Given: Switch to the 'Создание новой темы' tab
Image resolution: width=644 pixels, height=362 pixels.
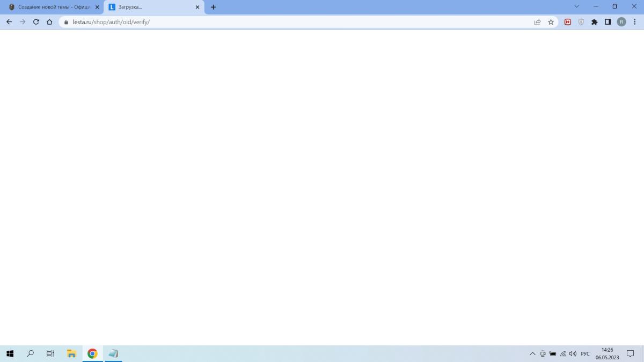Looking at the screenshot, I should [54, 7].
